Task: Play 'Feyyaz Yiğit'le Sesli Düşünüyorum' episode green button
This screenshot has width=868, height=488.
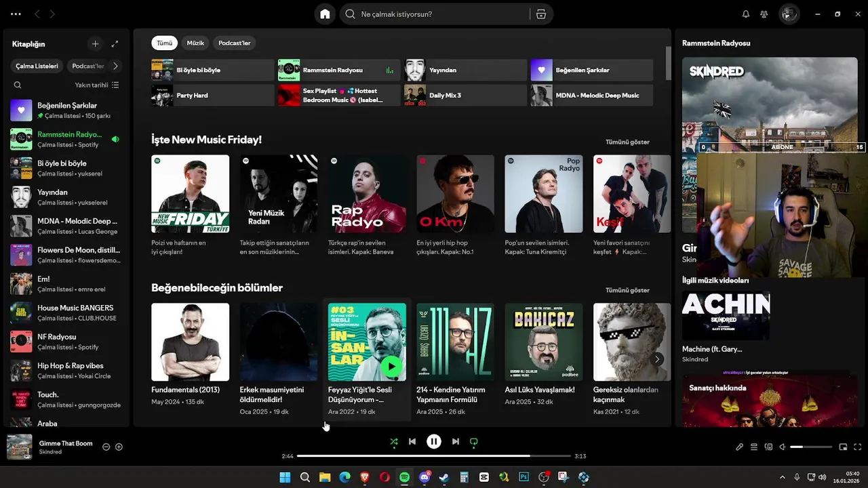Action: (x=391, y=367)
